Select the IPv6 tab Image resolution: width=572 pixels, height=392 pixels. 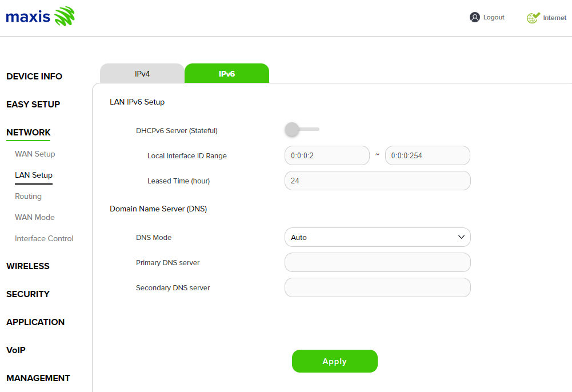click(x=227, y=74)
